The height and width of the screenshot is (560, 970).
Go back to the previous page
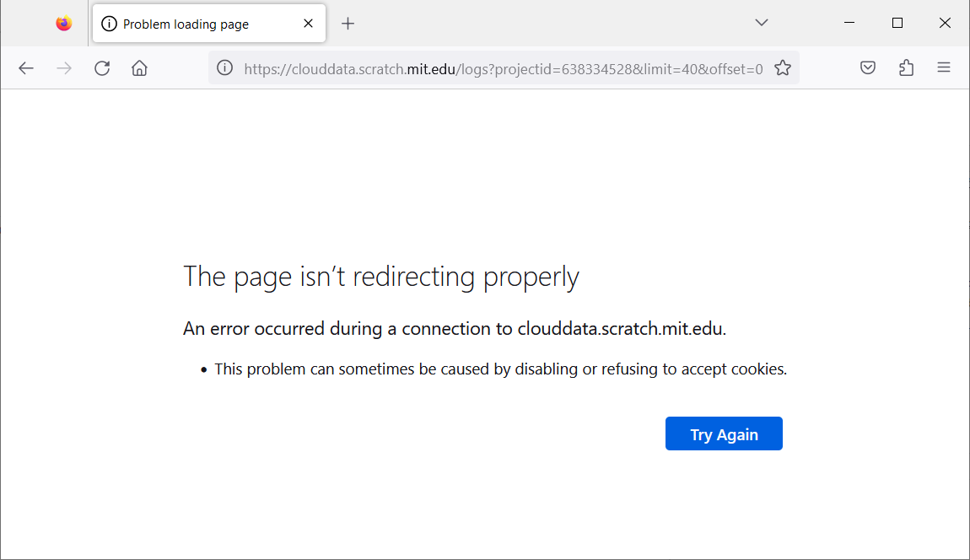[26, 68]
